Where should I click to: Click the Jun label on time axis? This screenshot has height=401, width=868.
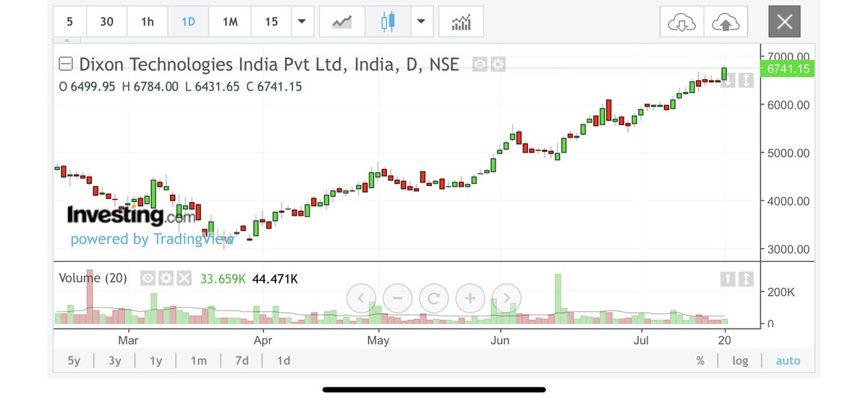point(500,339)
